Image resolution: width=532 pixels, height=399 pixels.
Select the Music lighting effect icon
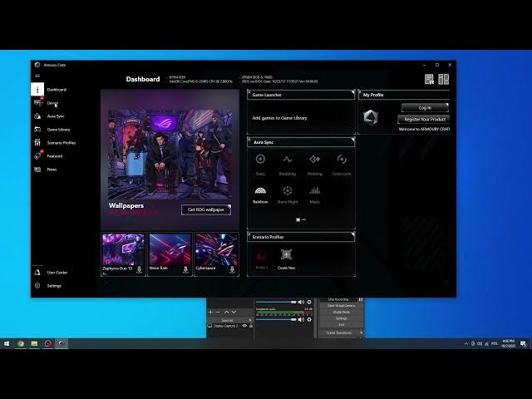tap(314, 190)
